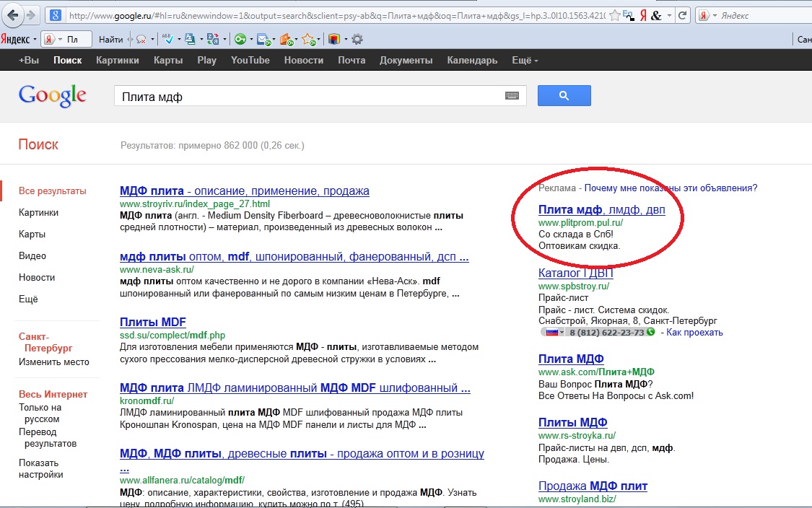Open the Yandex mail envelope toolbar icon
The width and height of the screenshot is (812, 508).
click(264, 40)
